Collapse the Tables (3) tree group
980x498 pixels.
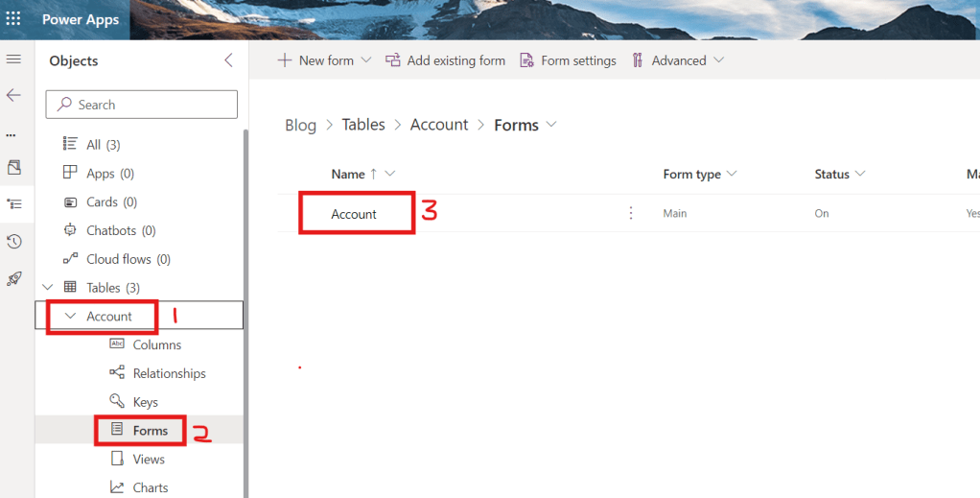pyautogui.click(x=48, y=287)
